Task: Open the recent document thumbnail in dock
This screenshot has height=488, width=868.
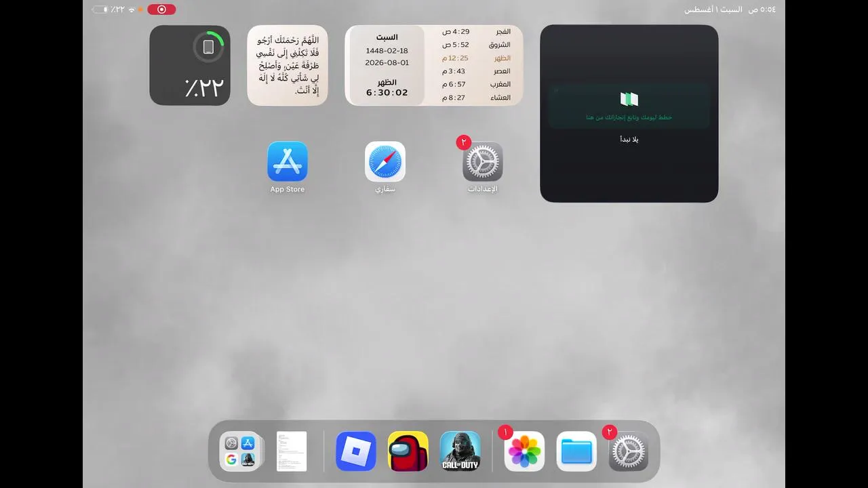Action: point(292,451)
